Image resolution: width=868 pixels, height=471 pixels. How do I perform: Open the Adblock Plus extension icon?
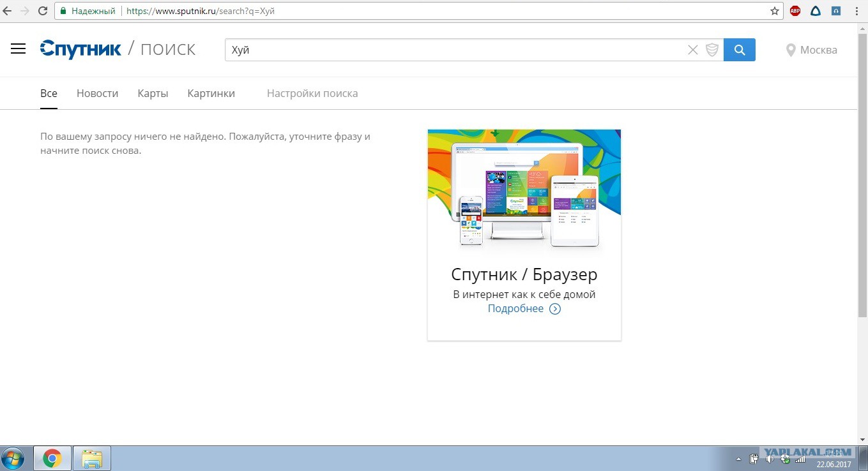795,11
